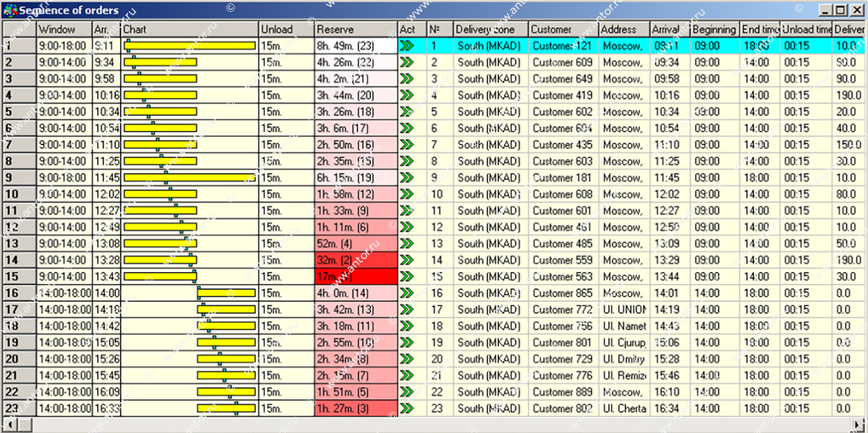Screen dimensions: 868x433
Task: Click the yellow time-window bar in row 1
Action: coord(190,46)
